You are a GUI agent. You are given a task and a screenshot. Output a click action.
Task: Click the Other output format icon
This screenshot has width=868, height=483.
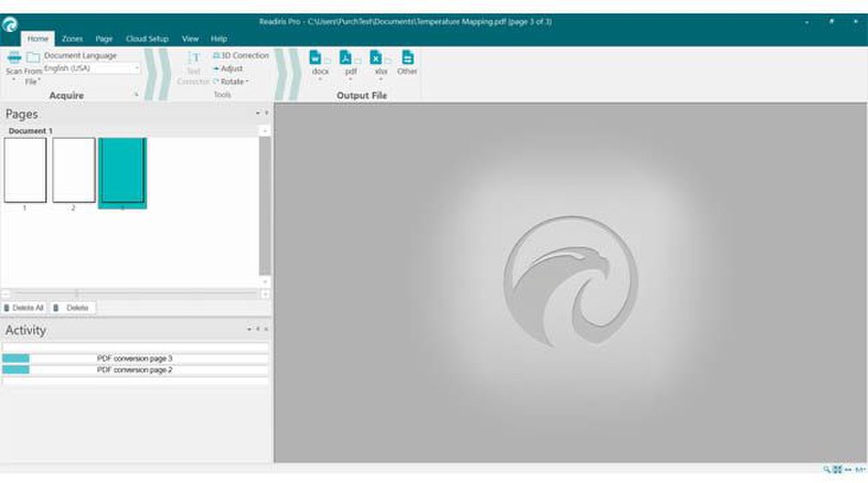pos(407,58)
